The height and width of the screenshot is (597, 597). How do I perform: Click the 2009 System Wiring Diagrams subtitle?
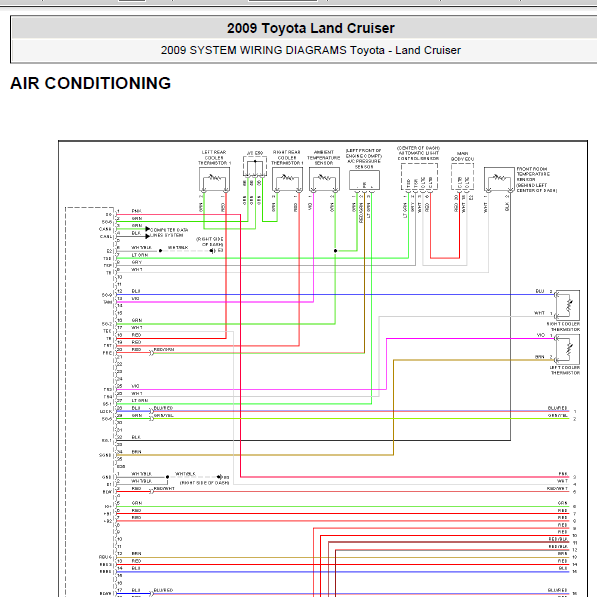coord(311,50)
